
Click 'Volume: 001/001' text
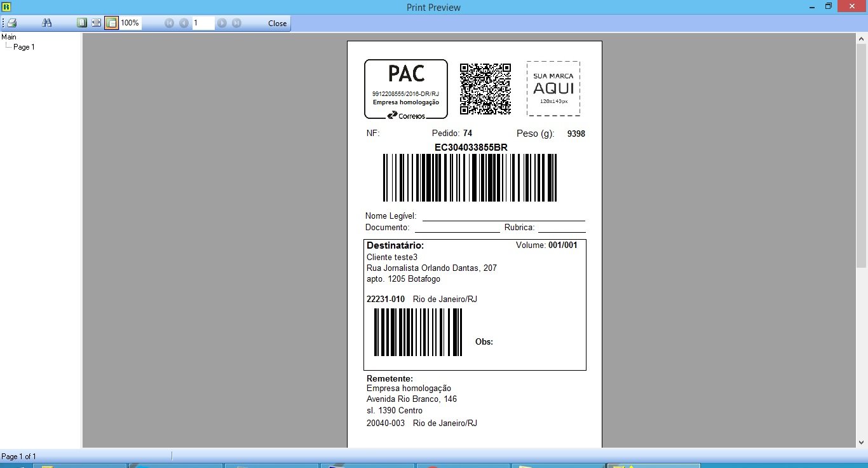[x=546, y=245]
